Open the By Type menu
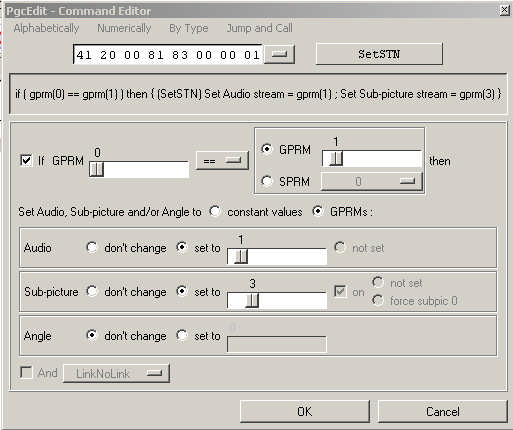Image resolution: width=513 pixels, height=430 pixels. [x=189, y=28]
